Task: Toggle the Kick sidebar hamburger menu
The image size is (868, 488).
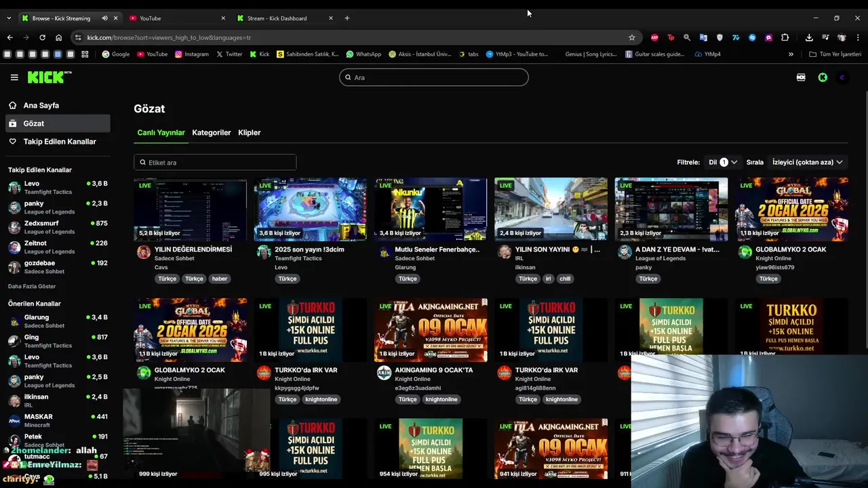Action: tap(14, 77)
